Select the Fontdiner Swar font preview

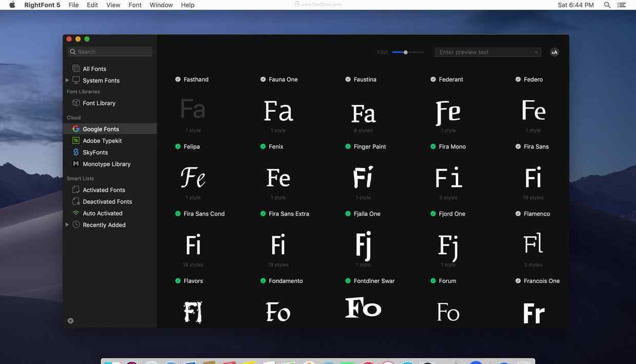364,308
